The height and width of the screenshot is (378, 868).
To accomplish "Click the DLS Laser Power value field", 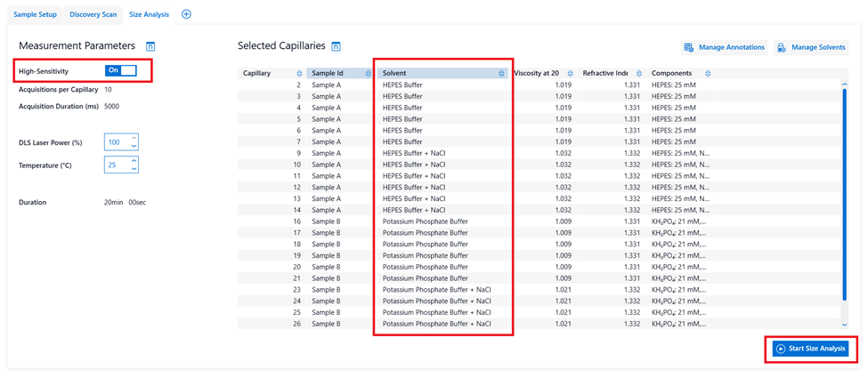I will (x=116, y=142).
